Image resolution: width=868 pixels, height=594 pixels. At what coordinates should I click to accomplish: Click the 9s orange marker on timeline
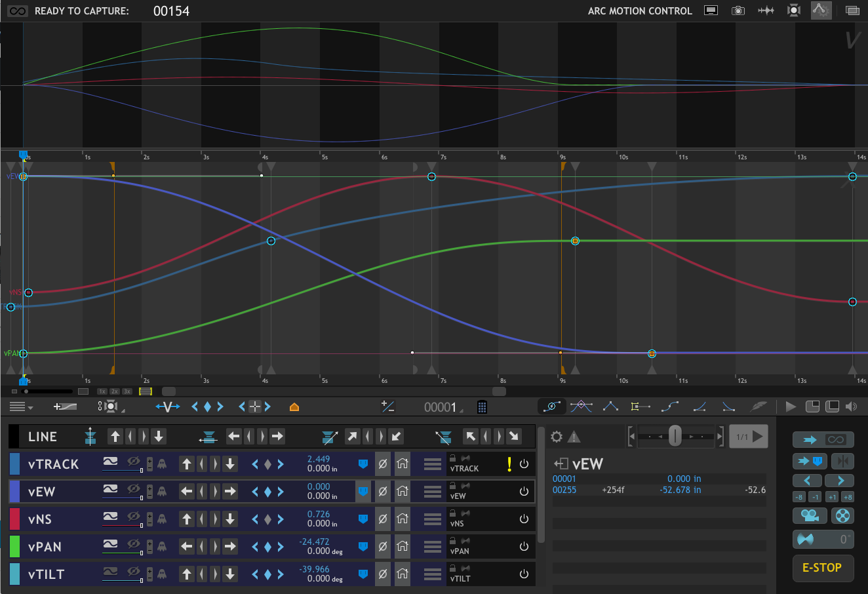(562, 168)
